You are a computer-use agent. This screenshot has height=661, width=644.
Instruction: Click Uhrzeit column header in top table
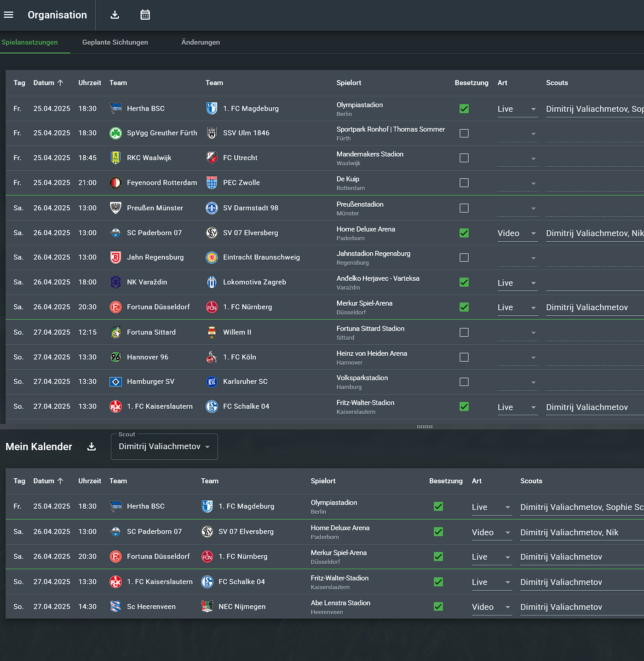90,83
